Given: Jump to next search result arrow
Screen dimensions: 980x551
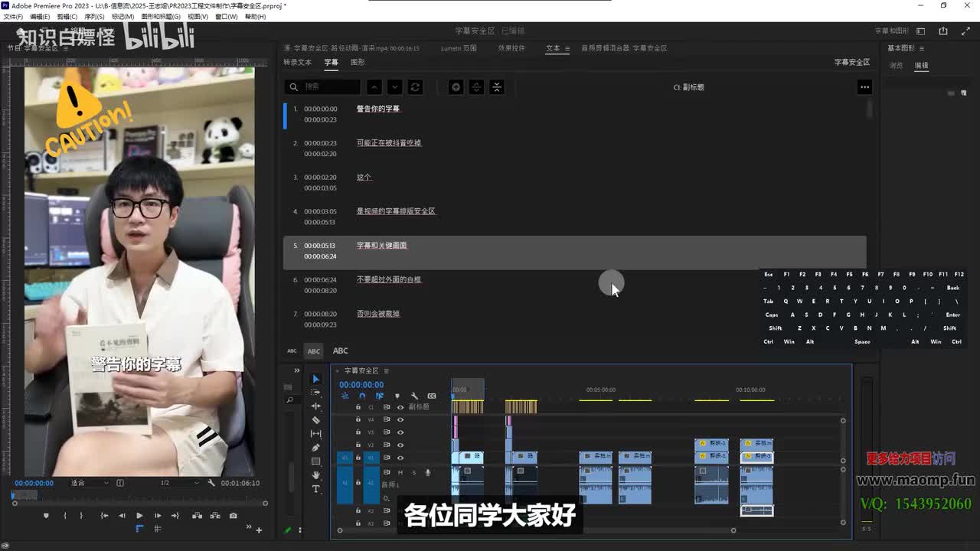Looking at the screenshot, I should coord(394,87).
